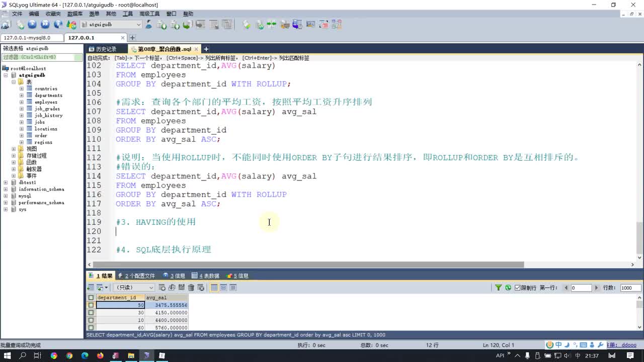Open the 数据库 menu
This screenshot has width=644, height=362.
[x=75, y=14]
